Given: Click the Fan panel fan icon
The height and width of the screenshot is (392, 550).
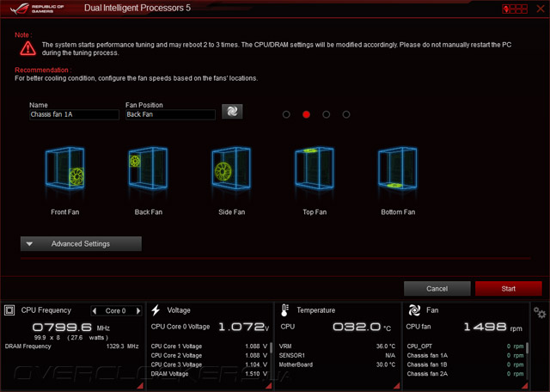Looking at the screenshot, I should (x=414, y=310).
